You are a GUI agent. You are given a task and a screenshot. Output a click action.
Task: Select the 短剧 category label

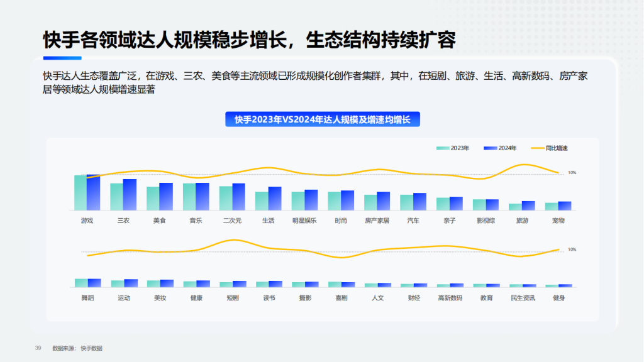(233, 298)
